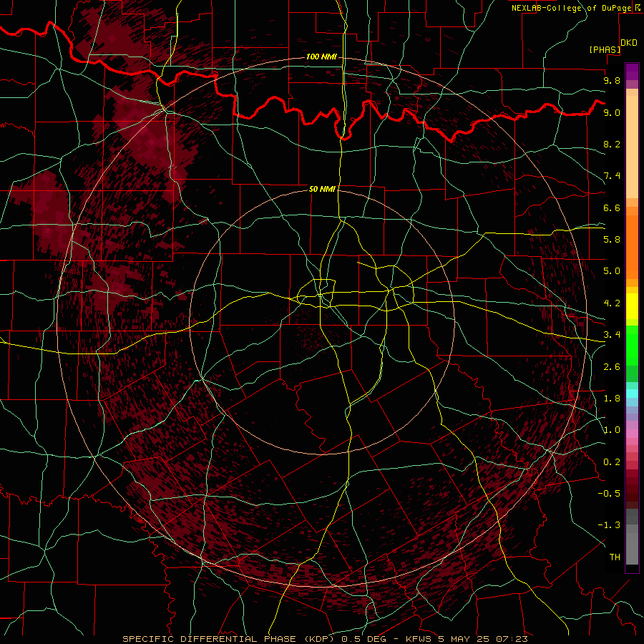Click the 1.8 value on the scale
The width and height of the screenshot is (644, 644).
(x=612, y=399)
